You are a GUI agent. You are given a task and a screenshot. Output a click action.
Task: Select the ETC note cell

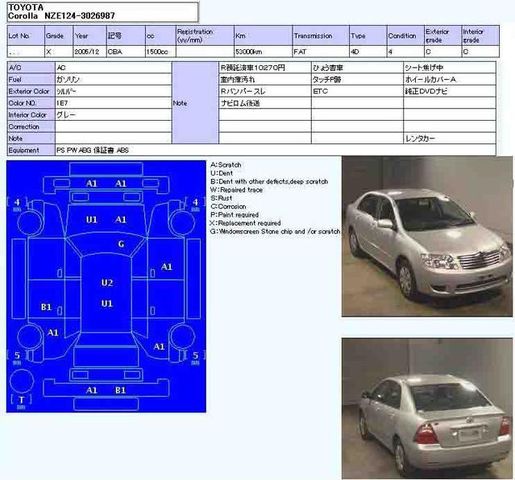(357, 91)
